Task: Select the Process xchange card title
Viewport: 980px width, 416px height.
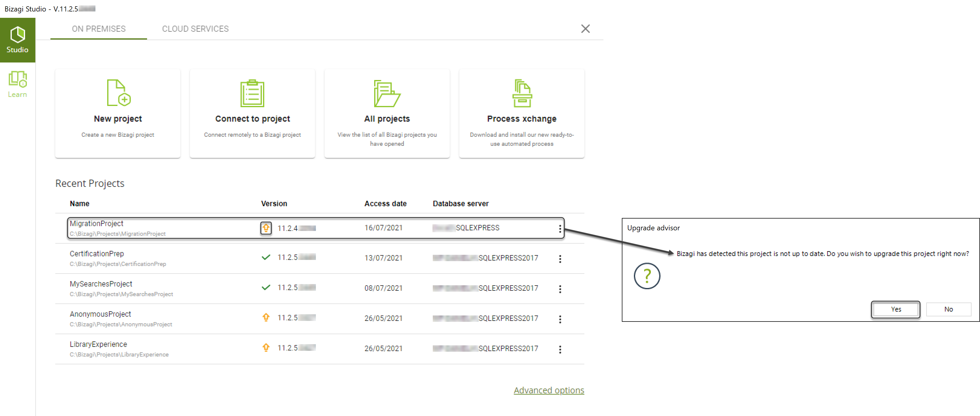Action: (x=522, y=119)
